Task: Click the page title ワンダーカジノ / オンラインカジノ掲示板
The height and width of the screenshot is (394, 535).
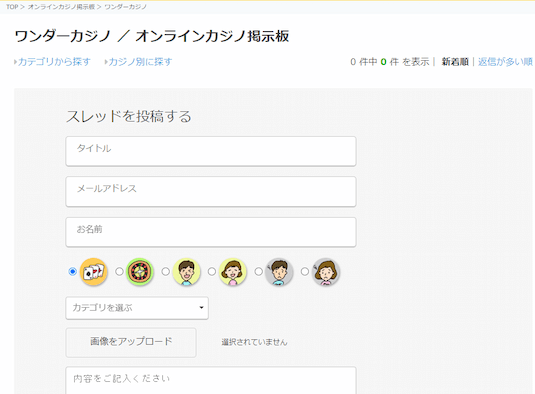Action: pyautogui.click(x=152, y=36)
